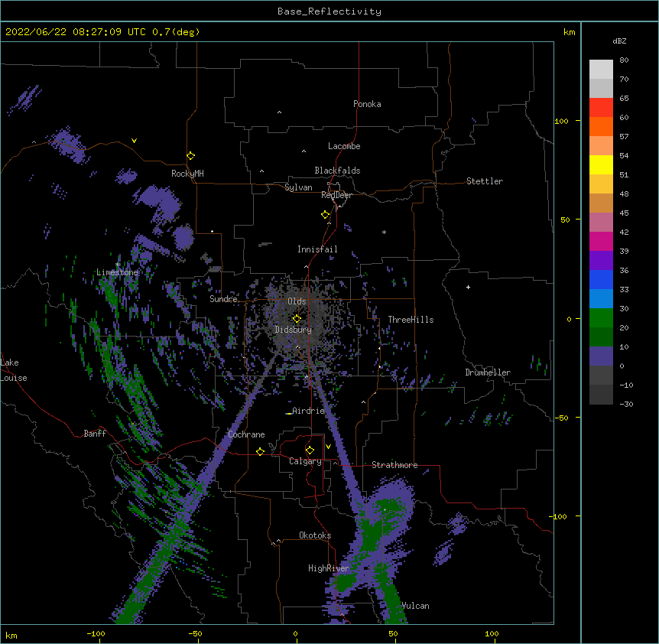Screen dimensions: 659x644
Task: Click the Sundre city label
Action: point(223,299)
